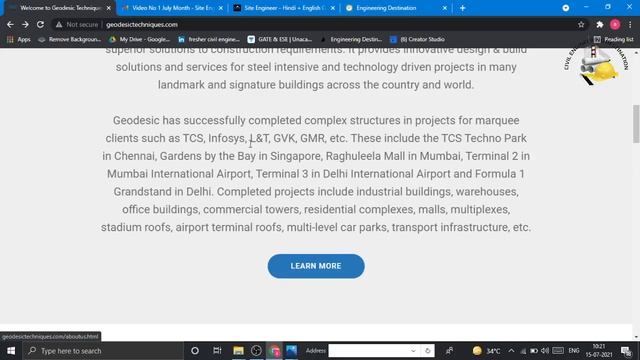
Task: Open the notification center icon
Action: coord(626,351)
